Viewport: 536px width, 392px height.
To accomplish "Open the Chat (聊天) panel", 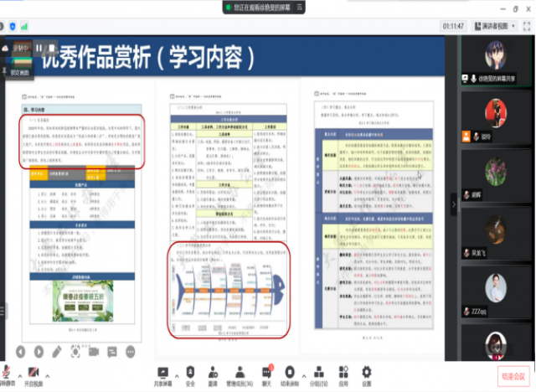I will (267, 374).
